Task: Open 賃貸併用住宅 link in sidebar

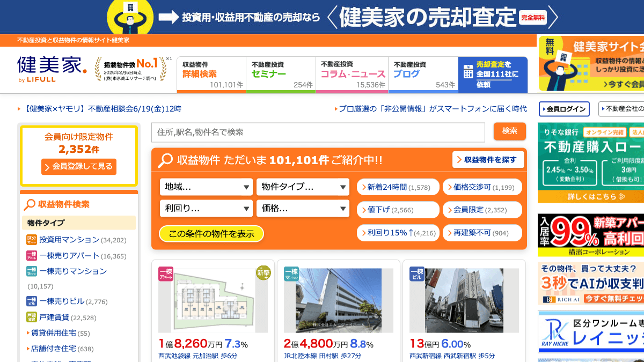Action: point(54,333)
